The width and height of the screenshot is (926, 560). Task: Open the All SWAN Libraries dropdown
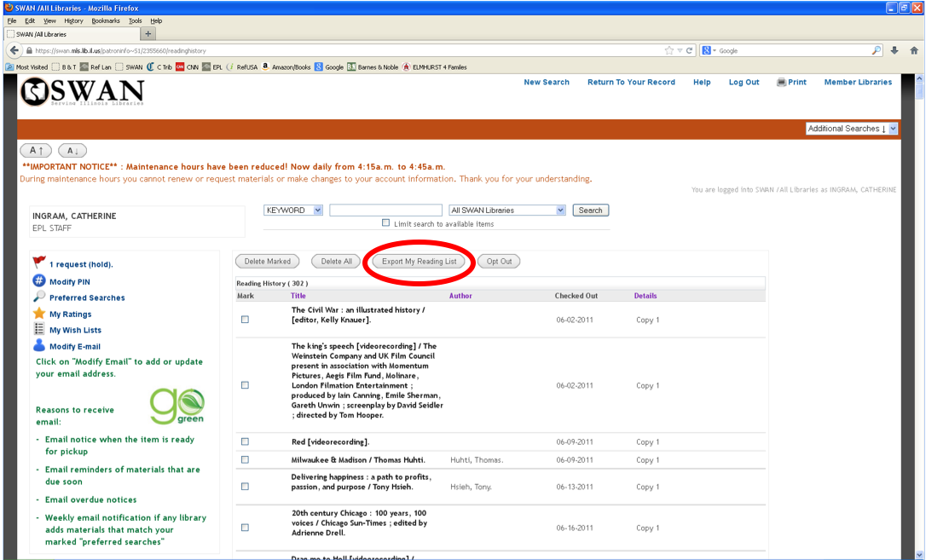pos(507,210)
